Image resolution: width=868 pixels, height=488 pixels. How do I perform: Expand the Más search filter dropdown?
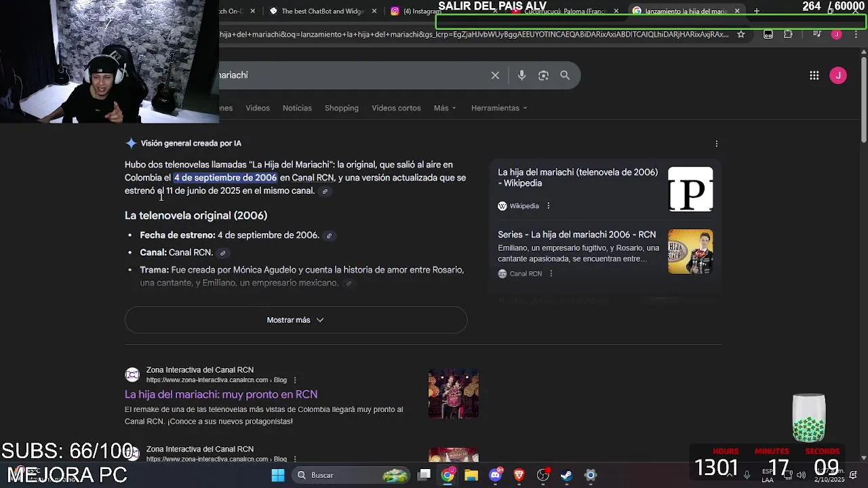445,108
